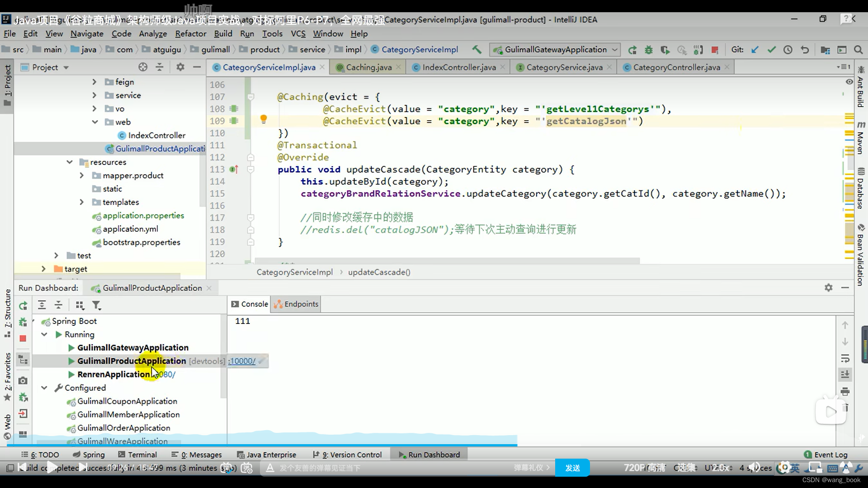The height and width of the screenshot is (488, 868).
Task: Select the Git commit checkmark icon
Action: (x=770, y=49)
